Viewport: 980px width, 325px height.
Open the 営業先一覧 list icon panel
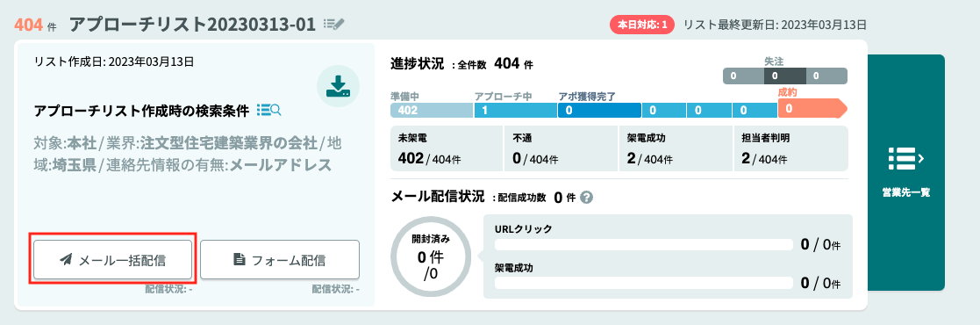[905, 172]
